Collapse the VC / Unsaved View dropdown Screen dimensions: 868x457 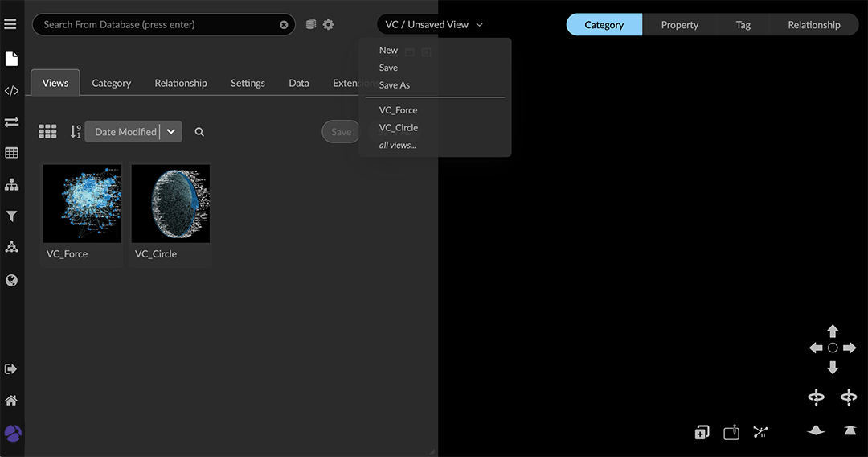click(434, 25)
